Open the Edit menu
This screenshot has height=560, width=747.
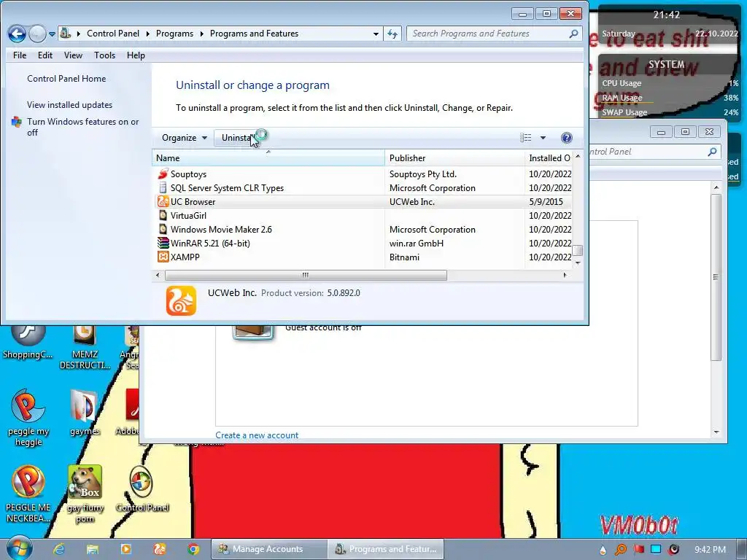pos(45,55)
